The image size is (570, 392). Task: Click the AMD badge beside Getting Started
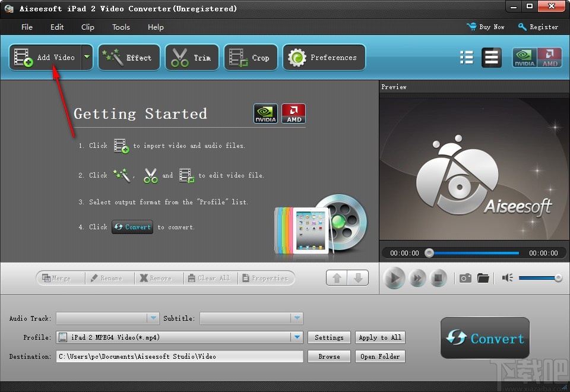pos(294,113)
